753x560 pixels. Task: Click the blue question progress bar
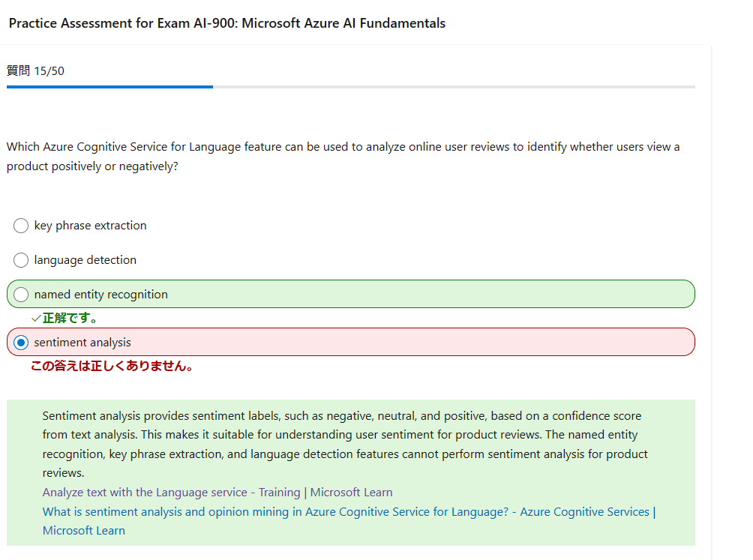tap(109, 87)
